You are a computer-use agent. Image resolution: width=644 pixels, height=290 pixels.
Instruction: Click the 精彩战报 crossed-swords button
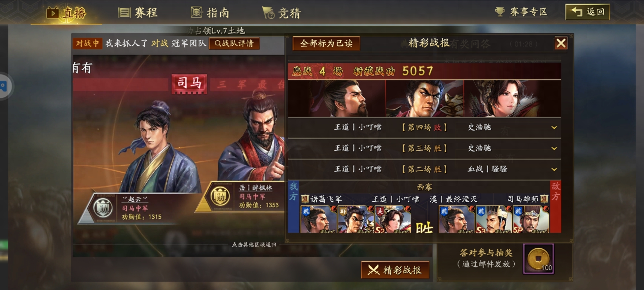395,270
